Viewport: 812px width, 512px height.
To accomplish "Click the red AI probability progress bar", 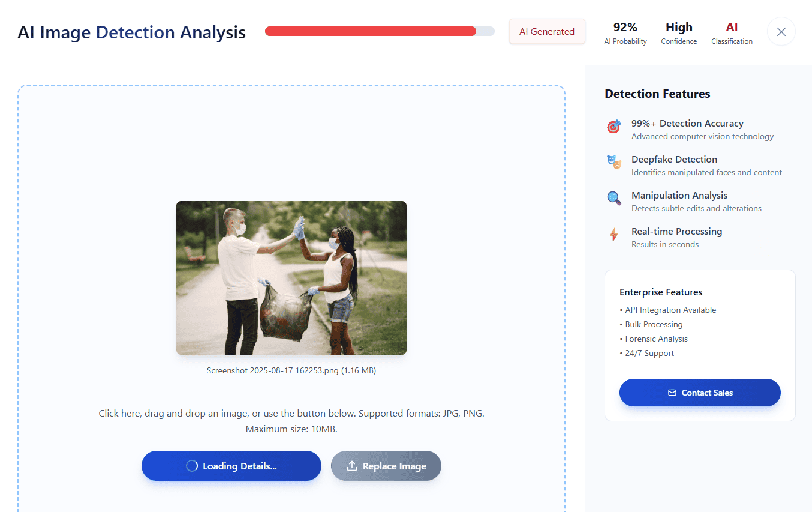I will [380, 31].
